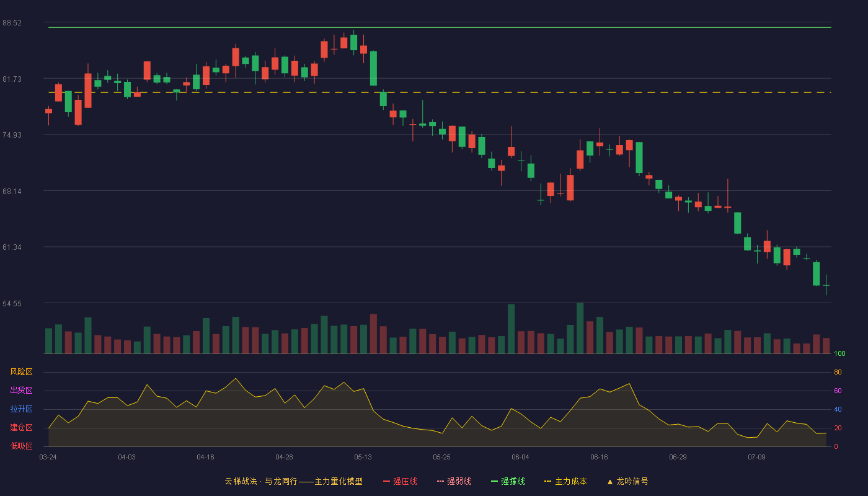Toggle the 主力成本 legend entry
The width and height of the screenshot is (868, 496).
click(565, 481)
